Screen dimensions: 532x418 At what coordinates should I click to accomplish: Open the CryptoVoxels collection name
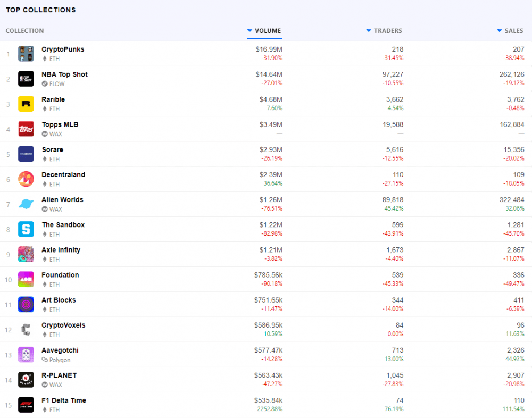tap(63, 325)
